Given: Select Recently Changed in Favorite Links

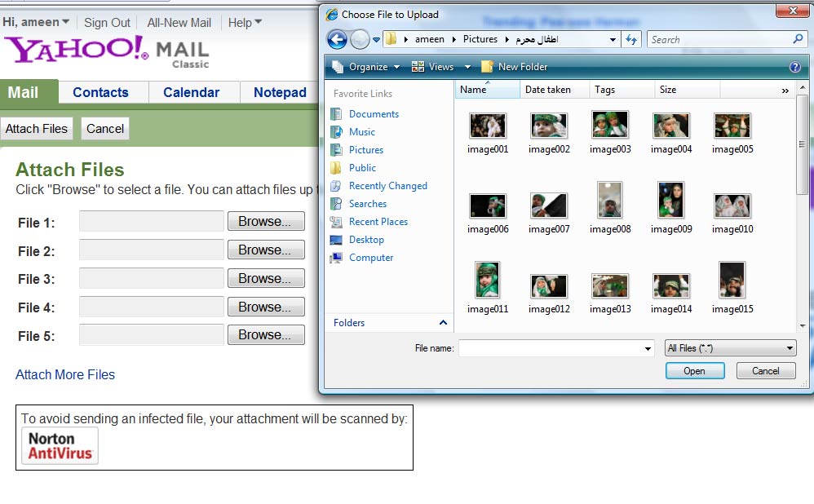Looking at the screenshot, I should [387, 186].
